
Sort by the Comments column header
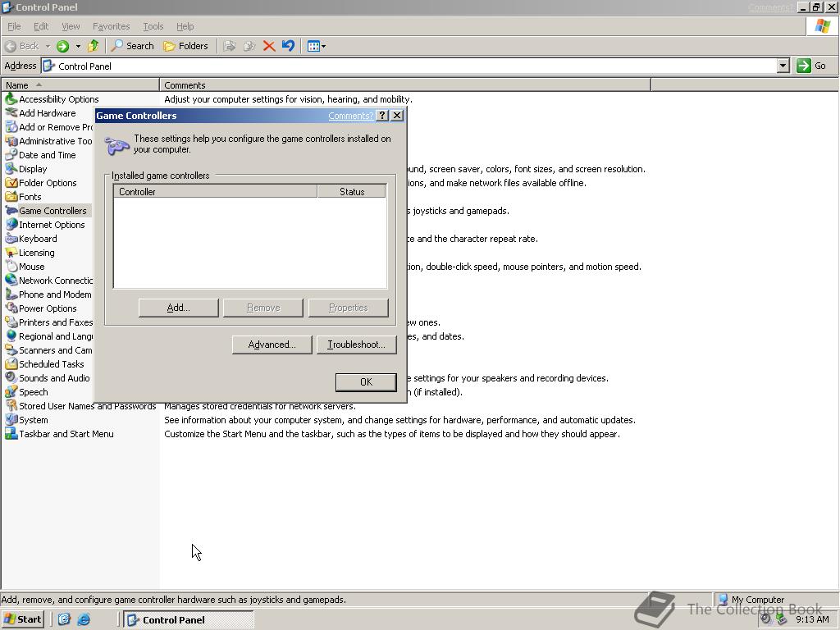tap(405, 85)
